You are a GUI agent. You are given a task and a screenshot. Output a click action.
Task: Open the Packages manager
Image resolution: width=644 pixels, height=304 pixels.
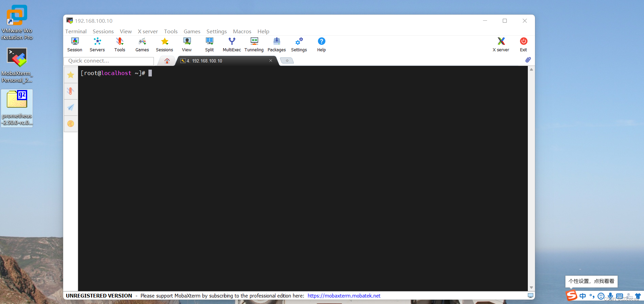click(276, 44)
